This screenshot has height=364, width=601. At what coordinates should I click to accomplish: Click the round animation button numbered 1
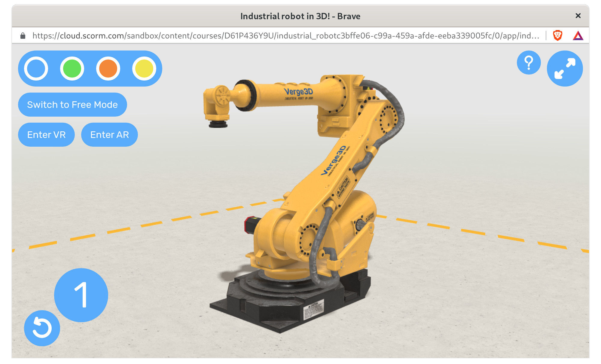point(81,295)
